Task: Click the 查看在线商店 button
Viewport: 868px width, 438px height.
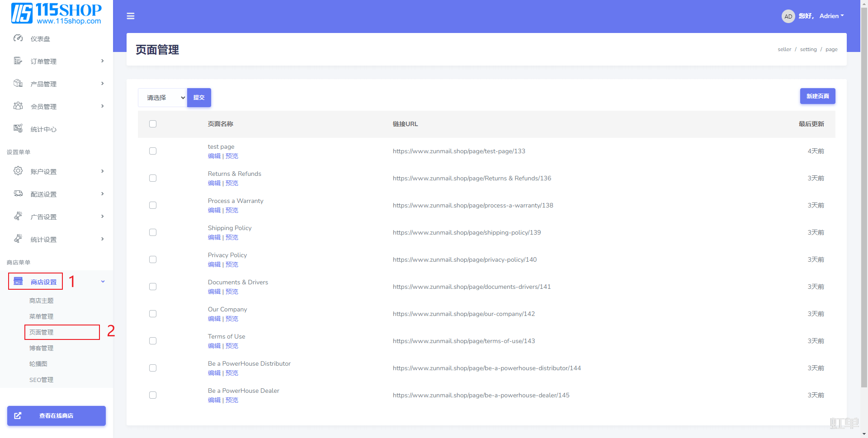Action: [x=57, y=416]
